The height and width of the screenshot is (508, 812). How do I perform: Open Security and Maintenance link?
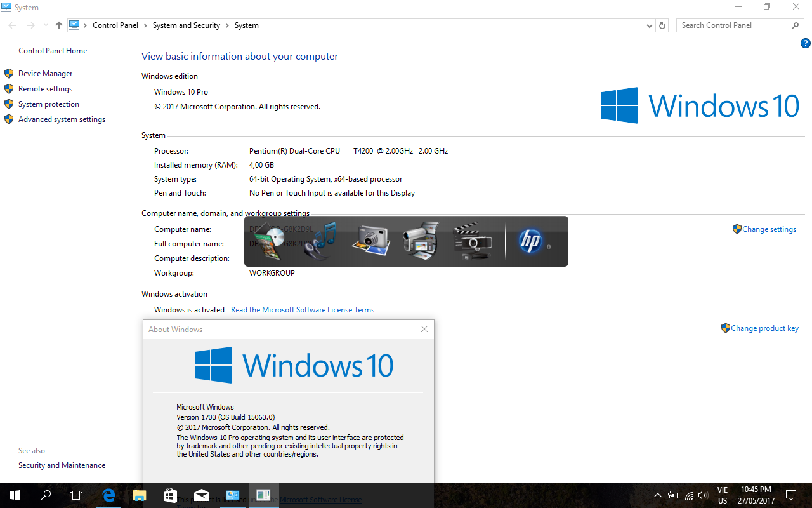click(x=62, y=465)
